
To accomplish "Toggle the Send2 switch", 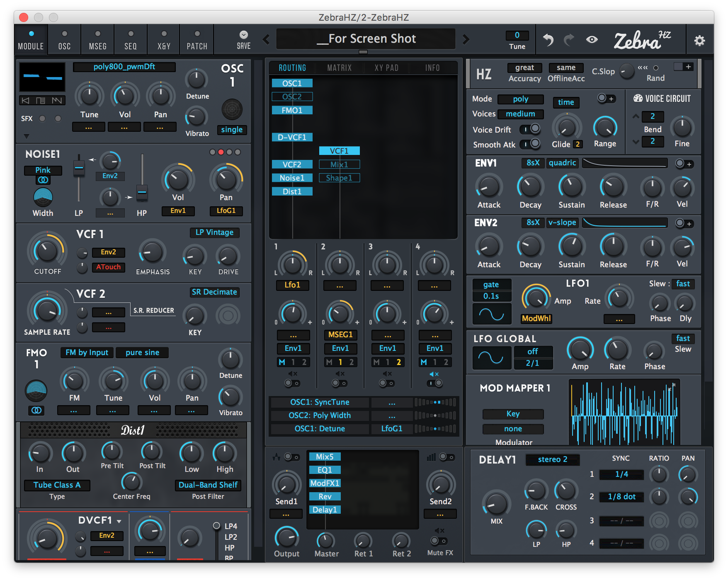I will tap(447, 457).
